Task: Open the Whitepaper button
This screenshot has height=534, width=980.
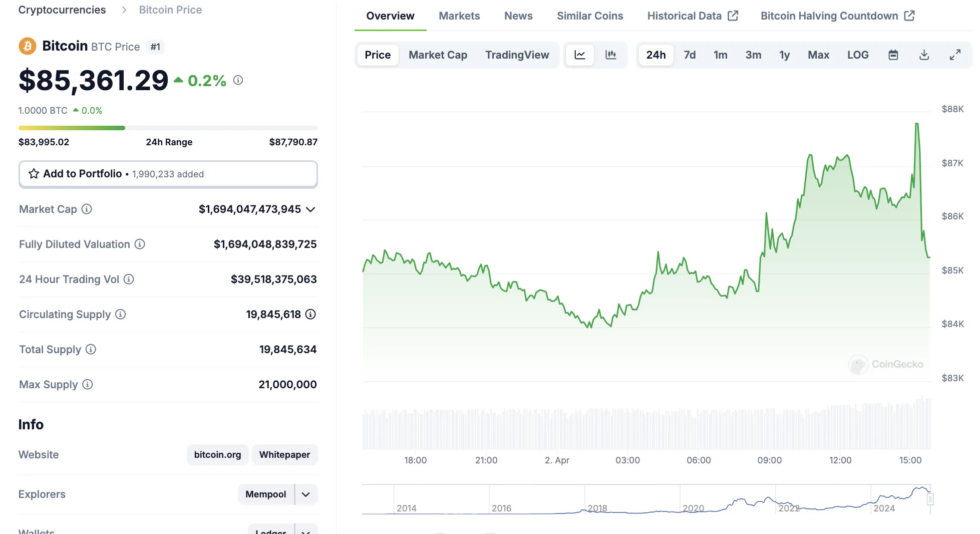Action: [284, 455]
